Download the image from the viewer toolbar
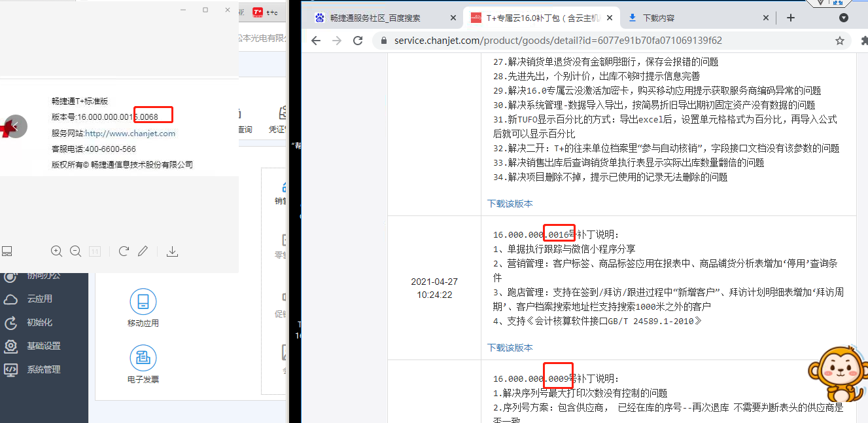868x423 pixels. pyautogui.click(x=173, y=251)
